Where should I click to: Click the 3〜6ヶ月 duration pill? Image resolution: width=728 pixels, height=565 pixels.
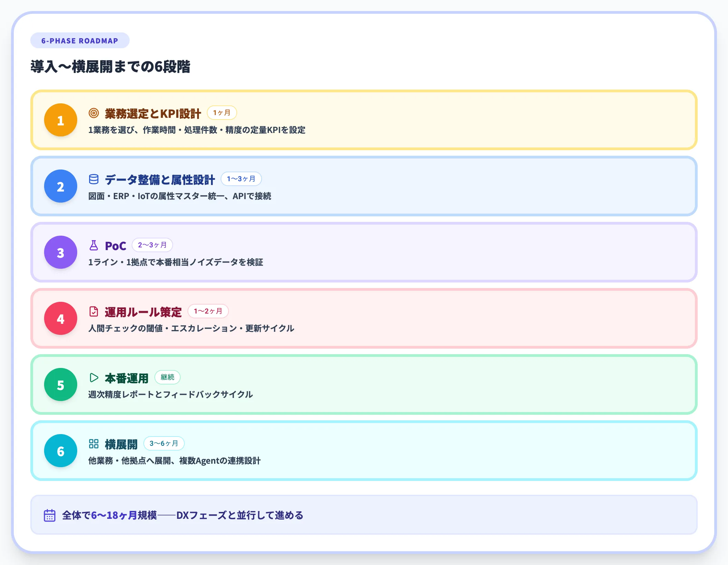[164, 444]
